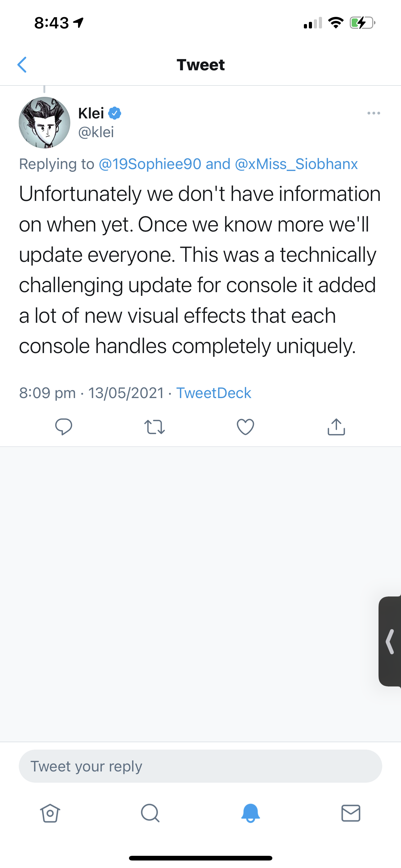The height and width of the screenshot is (868, 401).
Task: Open the @19Sophiee90 profile link
Action: (150, 164)
